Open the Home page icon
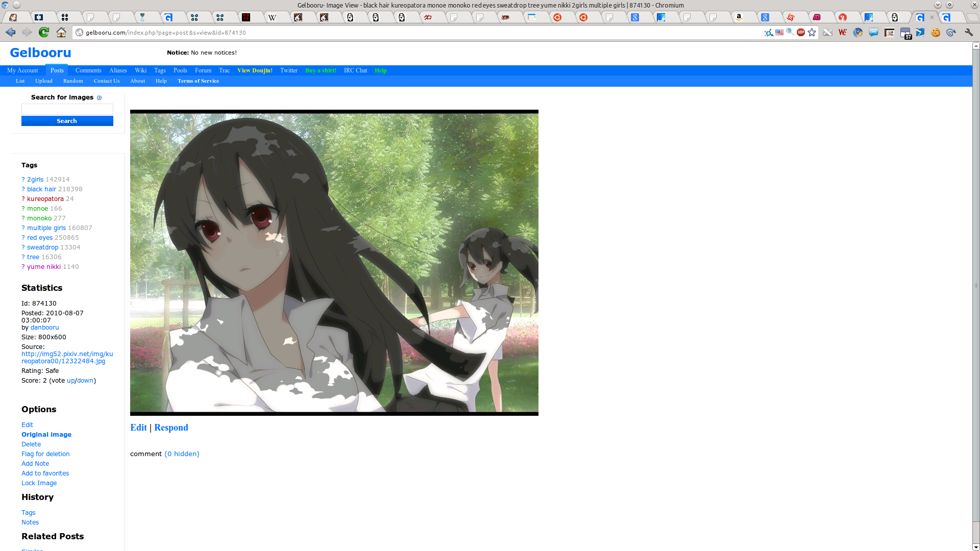 coord(61,32)
